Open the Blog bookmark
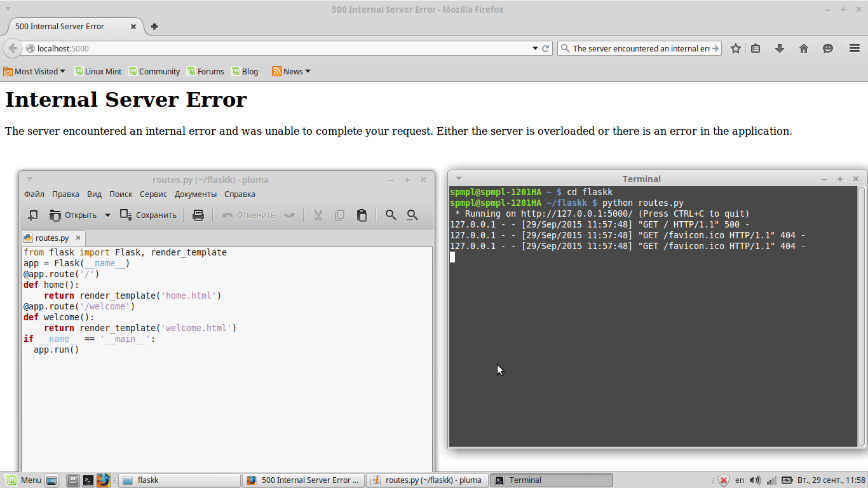Image resolution: width=868 pixels, height=488 pixels. coord(245,72)
